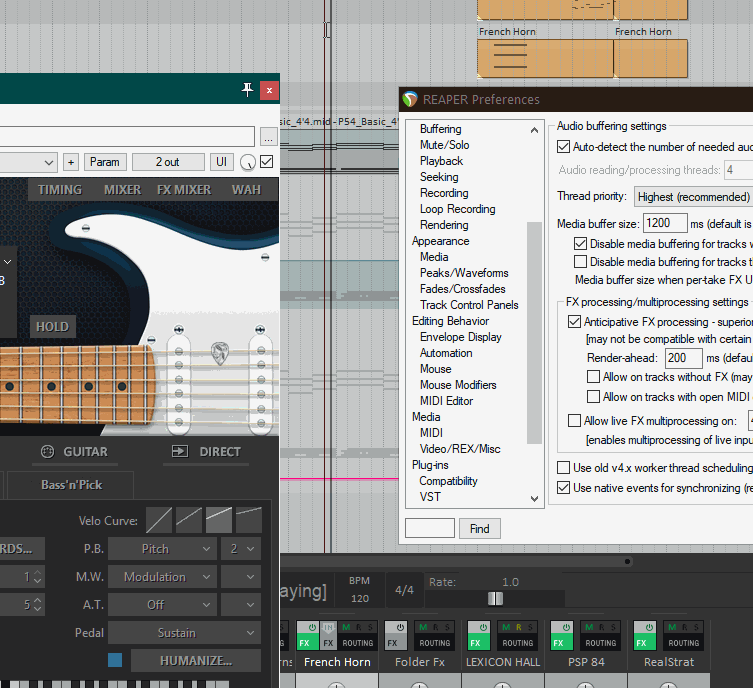
Task: Click the guitar pick icon on pickguard
Action: coord(220,351)
